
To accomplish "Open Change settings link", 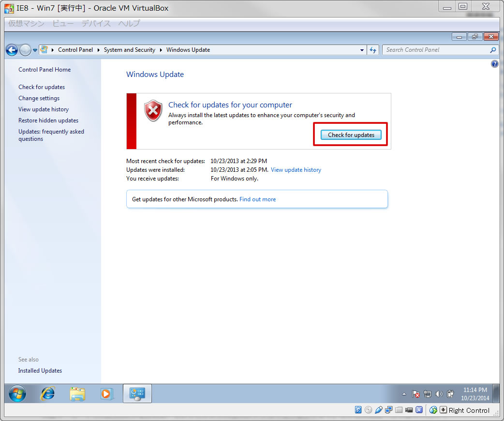I will [x=39, y=98].
